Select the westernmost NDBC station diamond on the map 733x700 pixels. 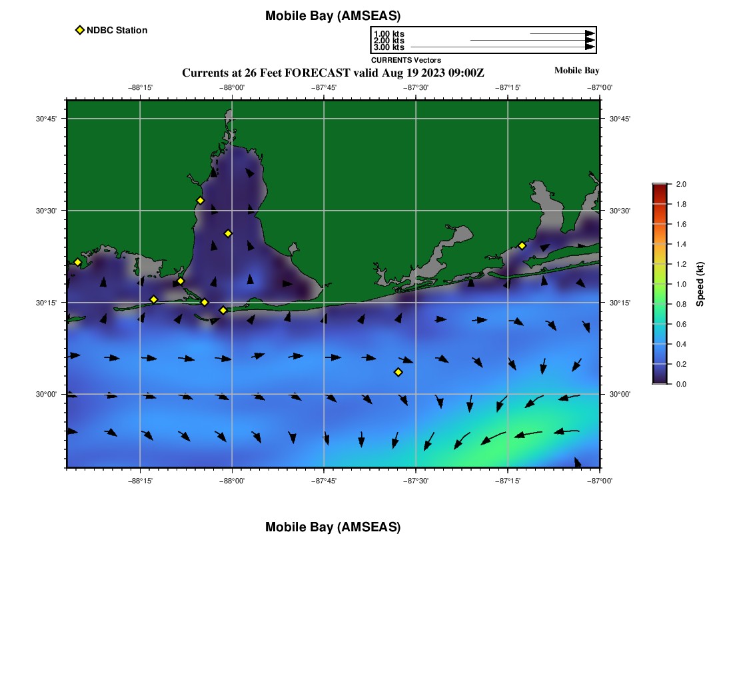tap(77, 262)
